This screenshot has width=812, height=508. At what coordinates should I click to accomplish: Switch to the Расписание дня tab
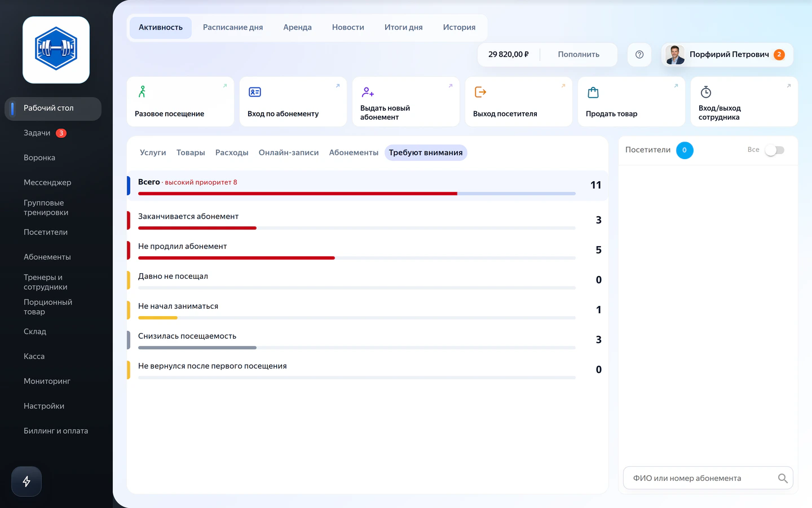[233, 28]
